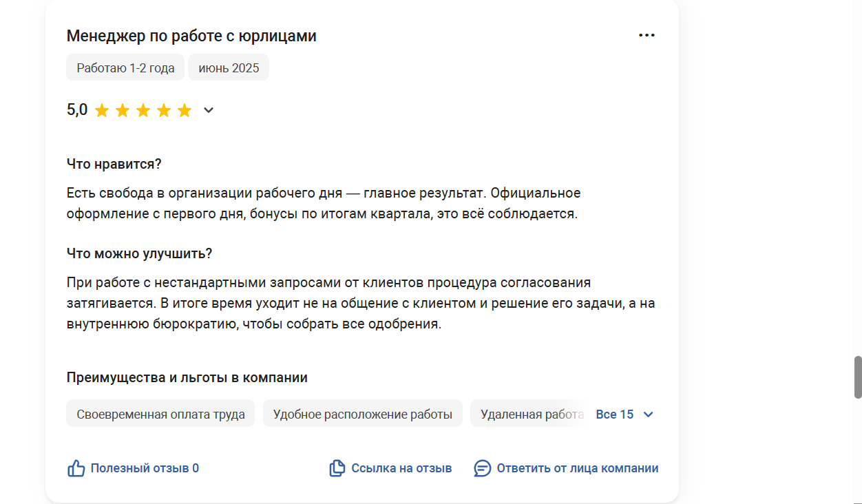Screen dimensions: 862x504
Task: Click the vertical page scrollbar thumb
Action: [x=858, y=377]
